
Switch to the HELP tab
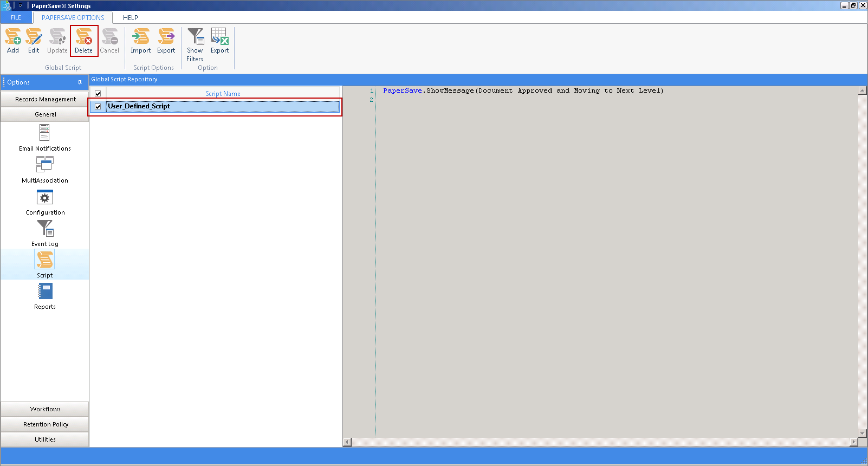(x=131, y=17)
